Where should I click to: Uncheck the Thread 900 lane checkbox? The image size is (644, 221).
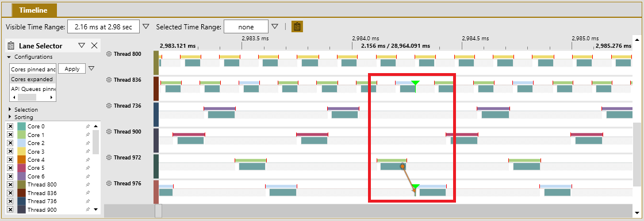pos(11,209)
